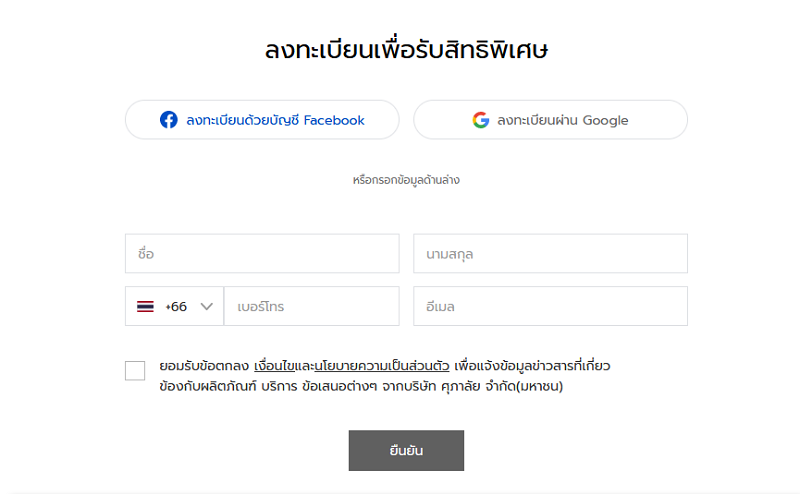Click into the เบอร์โทร phone field
The width and height of the screenshot is (800, 494).
(311, 307)
